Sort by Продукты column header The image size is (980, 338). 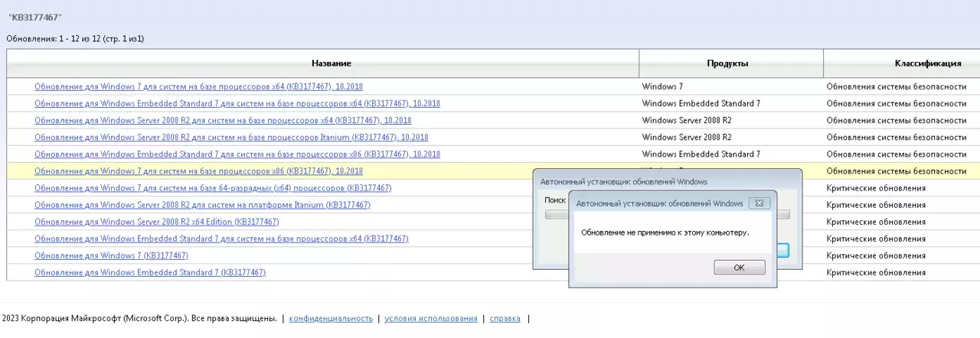727,63
